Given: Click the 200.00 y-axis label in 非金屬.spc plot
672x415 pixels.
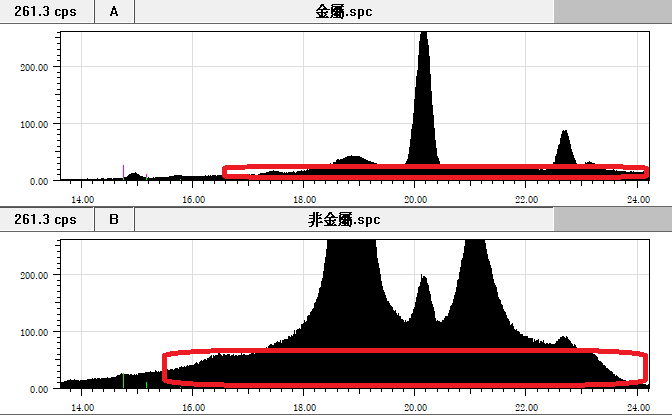Looking at the screenshot, I should (x=34, y=275).
